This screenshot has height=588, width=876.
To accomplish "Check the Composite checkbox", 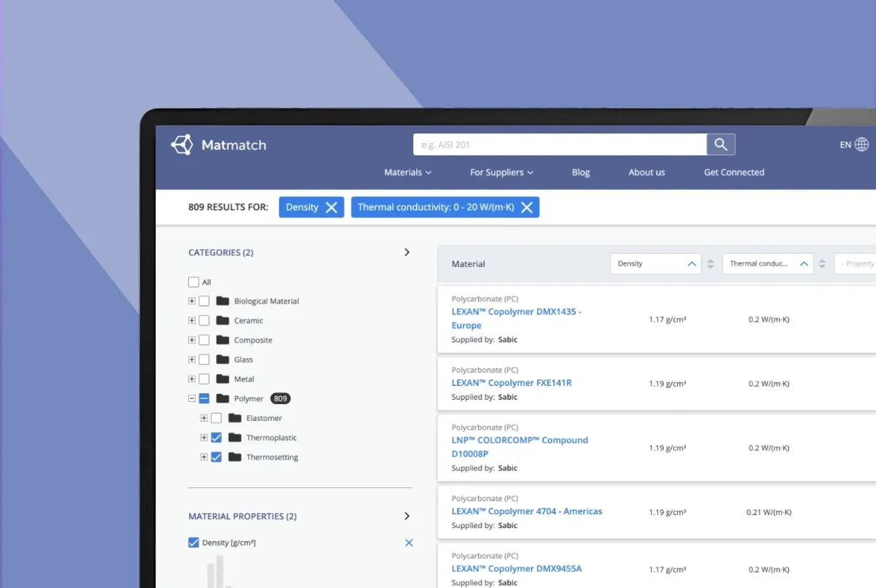I will 204,340.
